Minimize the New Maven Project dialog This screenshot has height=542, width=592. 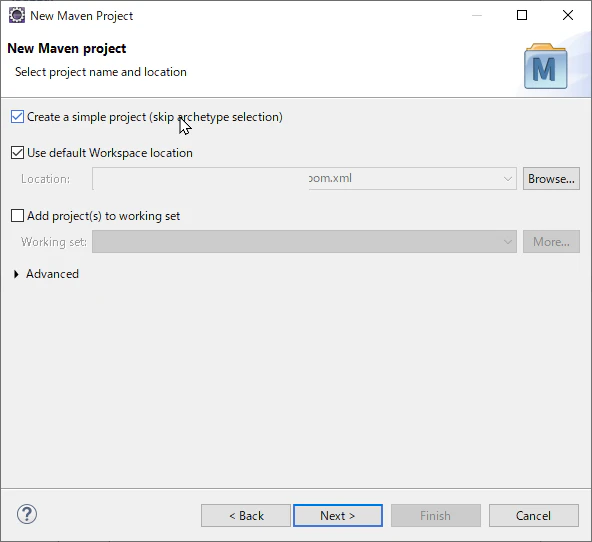(x=477, y=15)
